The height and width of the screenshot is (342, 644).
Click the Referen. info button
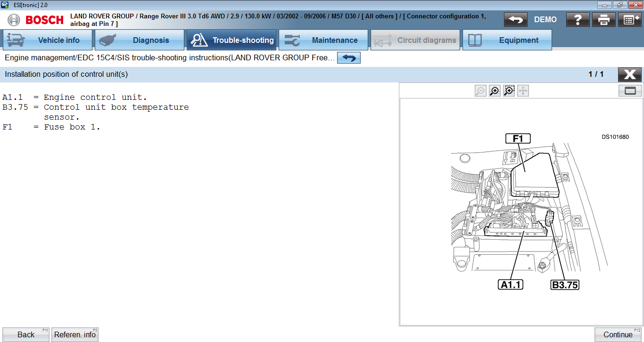(x=75, y=334)
